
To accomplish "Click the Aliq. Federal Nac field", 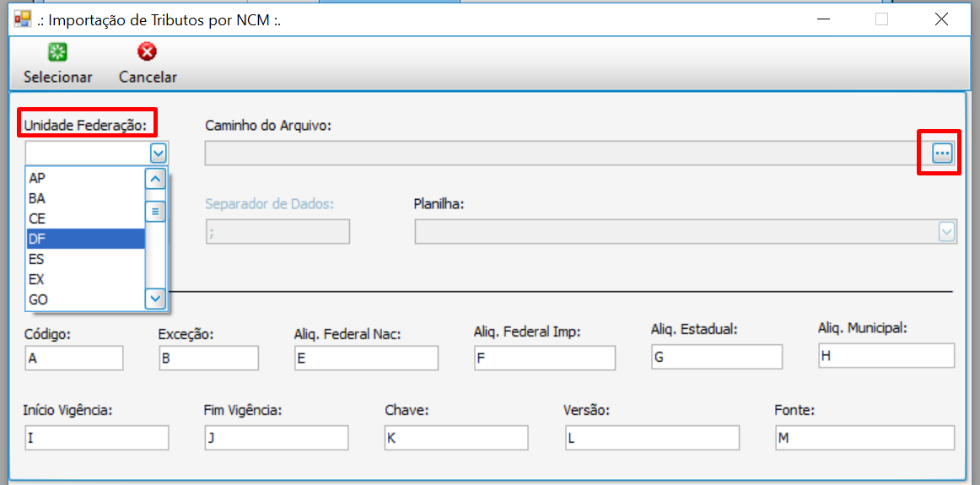I will (x=366, y=358).
